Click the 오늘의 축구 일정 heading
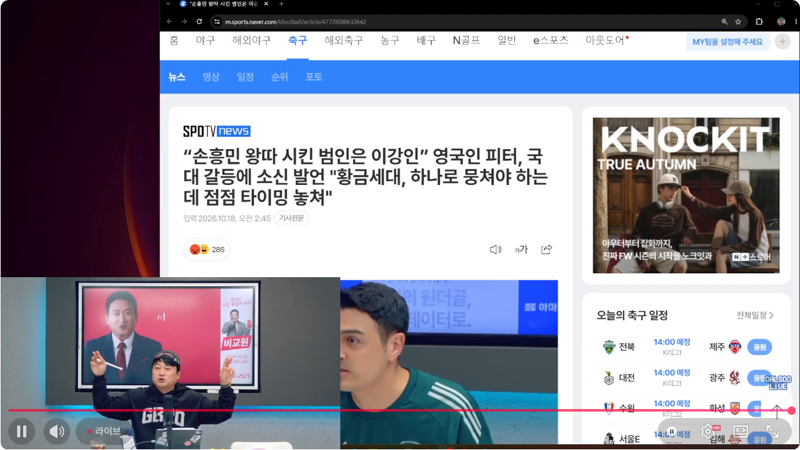This screenshot has height=450, width=800. click(x=632, y=315)
